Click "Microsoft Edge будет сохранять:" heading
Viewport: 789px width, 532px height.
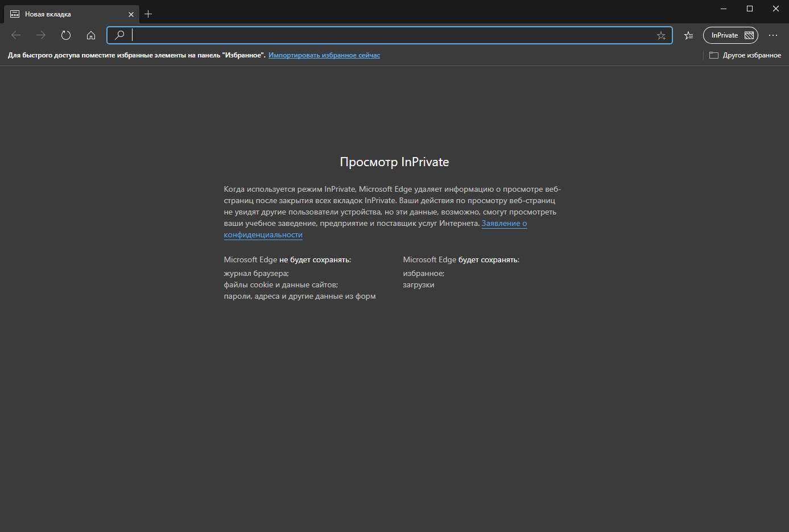[x=461, y=260]
